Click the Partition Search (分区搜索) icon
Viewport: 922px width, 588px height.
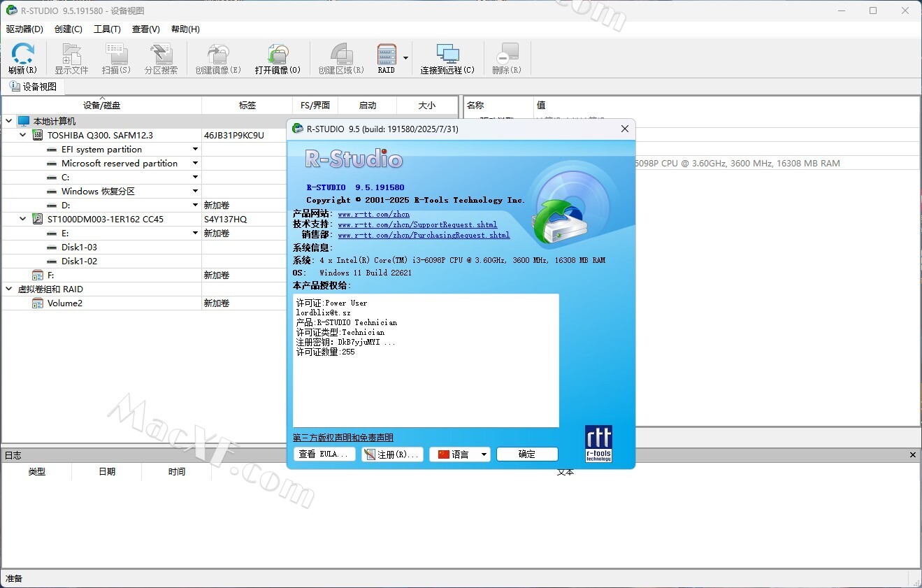click(161, 55)
